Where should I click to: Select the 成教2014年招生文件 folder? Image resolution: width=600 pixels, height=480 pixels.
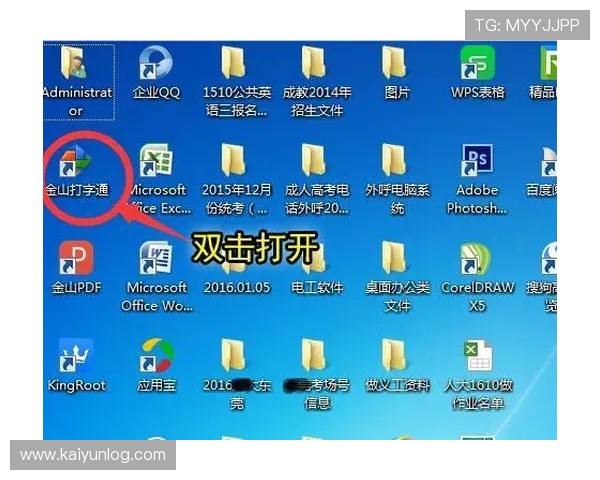(x=314, y=63)
